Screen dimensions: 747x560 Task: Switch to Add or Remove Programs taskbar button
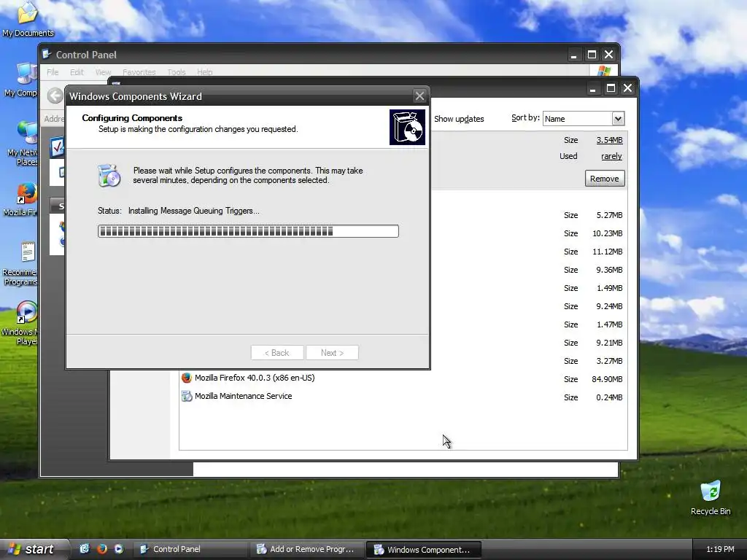(307, 549)
